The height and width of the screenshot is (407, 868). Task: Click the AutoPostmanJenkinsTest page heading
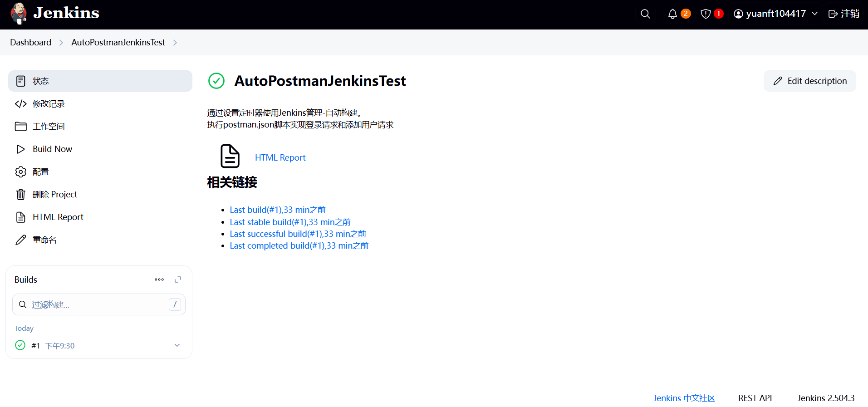pos(320,81)
